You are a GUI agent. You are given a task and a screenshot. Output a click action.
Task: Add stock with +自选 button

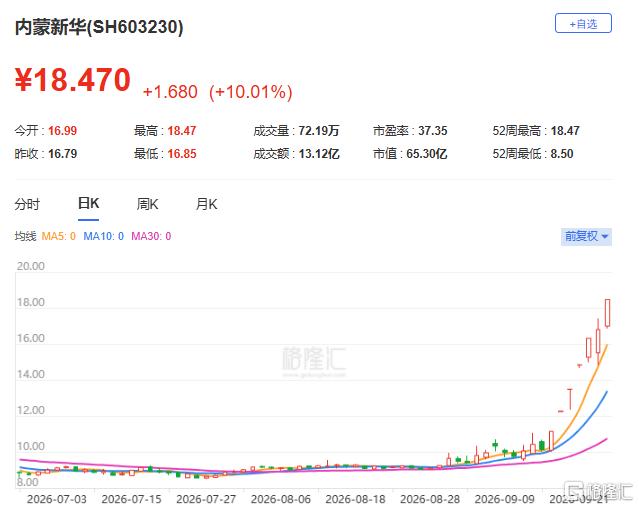click(583, 23)
